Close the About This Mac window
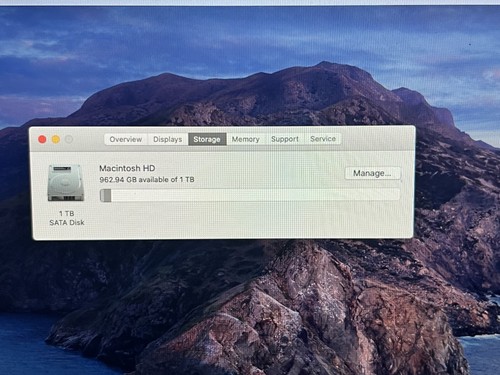This screenshot has height=375, width=500. 42,139
